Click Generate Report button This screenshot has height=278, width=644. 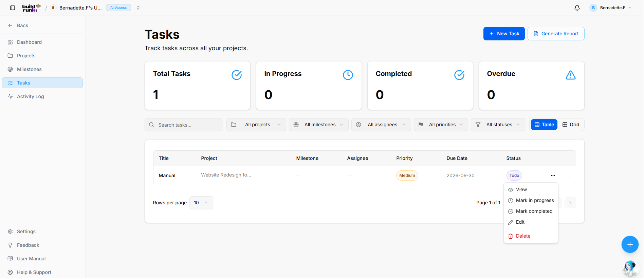pyautogui.click(x=556, y=34)
